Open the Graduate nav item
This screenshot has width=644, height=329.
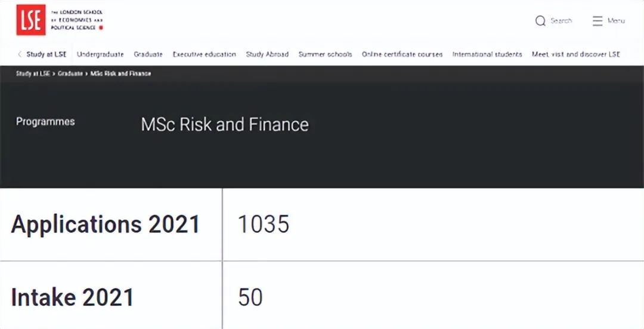(148, 54)
